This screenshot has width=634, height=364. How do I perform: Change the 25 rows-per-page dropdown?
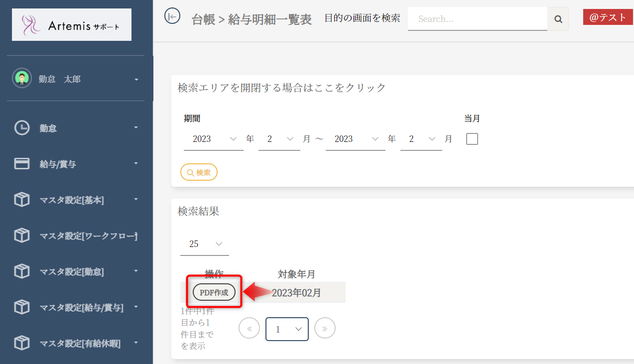coord(205,244)
